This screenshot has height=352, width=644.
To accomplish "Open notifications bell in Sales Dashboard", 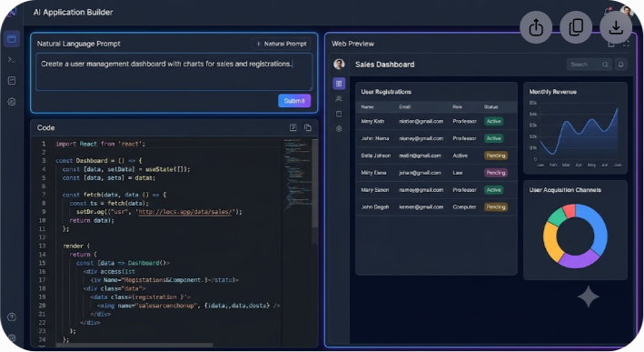I will click(x=621, y=65).
